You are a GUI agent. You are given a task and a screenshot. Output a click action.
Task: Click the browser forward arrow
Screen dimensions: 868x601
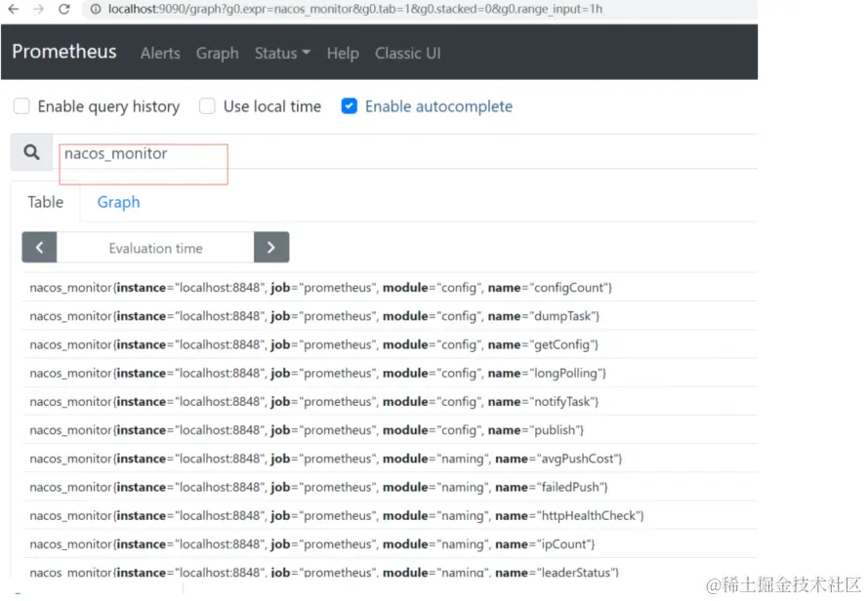pyautogui.click(x=38, y=9)
